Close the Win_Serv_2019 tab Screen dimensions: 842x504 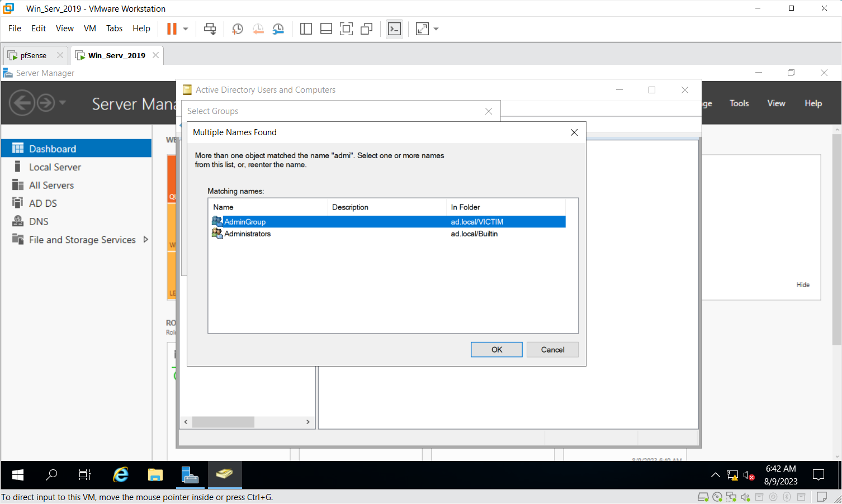[155, 55]
